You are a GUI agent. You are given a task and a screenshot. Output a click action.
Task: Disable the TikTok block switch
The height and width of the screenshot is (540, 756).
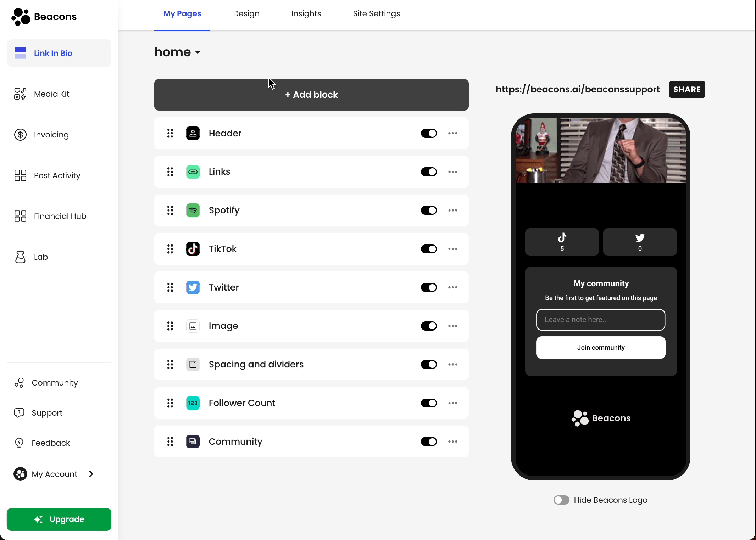(429, 249)
